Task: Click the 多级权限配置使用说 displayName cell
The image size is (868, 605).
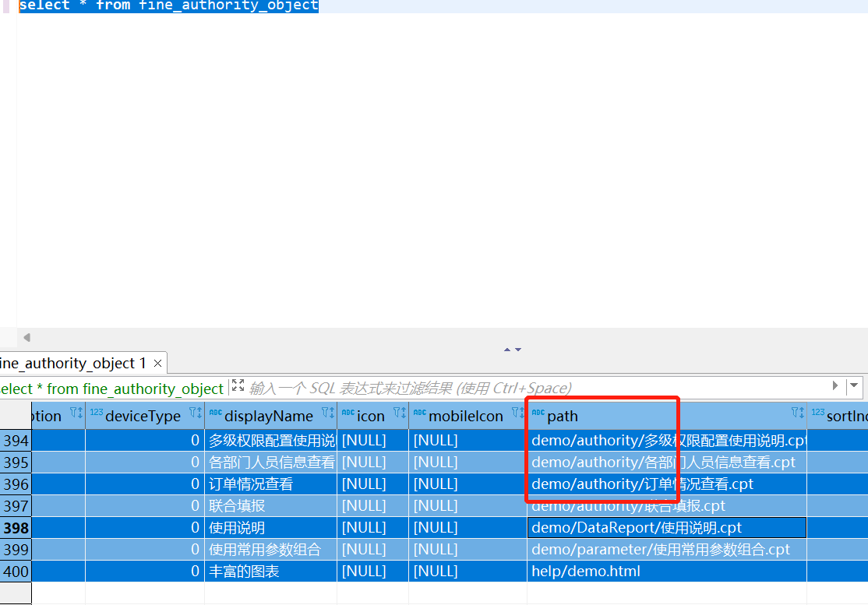Action: (270, 441)
